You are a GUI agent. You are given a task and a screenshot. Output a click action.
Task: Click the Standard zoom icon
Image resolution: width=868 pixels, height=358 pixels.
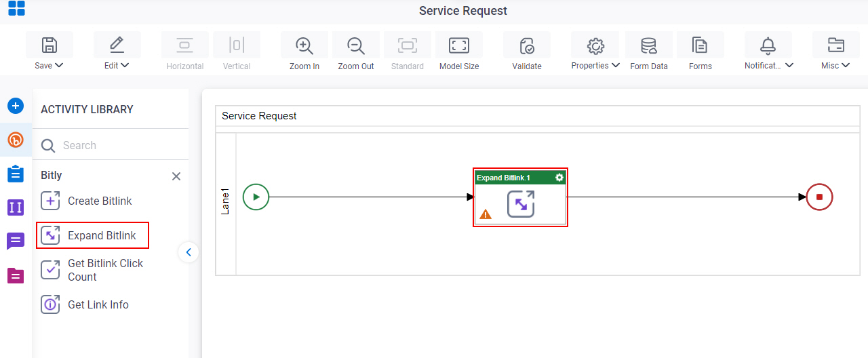pyautogui.click(x=408, y=45)
